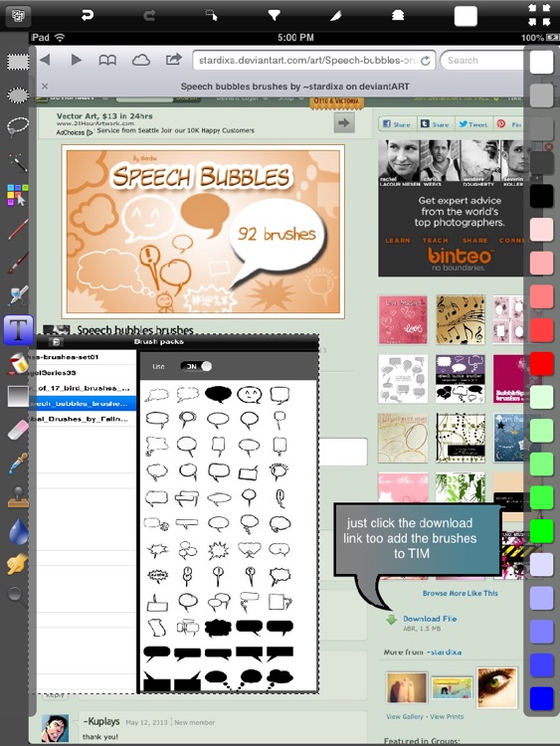Open the layers panel icon
Viewport: 560px width, 746px height.
coord(398,16)
